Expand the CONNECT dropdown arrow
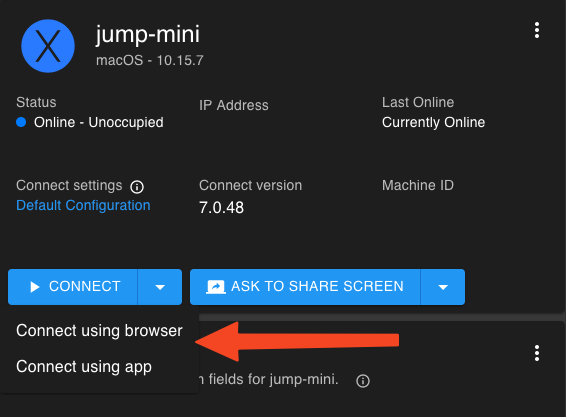This screenshot has height=417, width=566. coord(160,287)
